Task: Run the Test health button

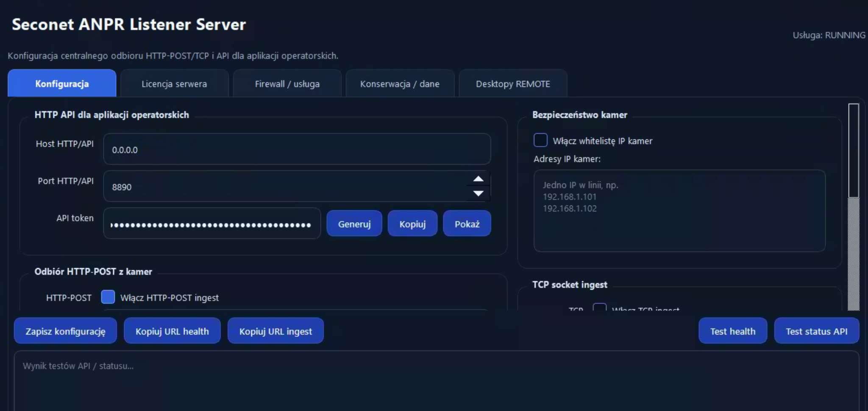Action: tap(733, 331)
